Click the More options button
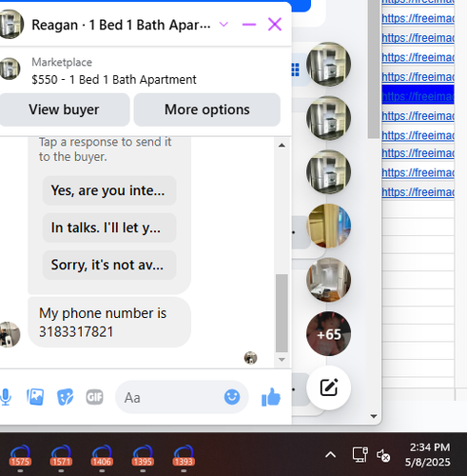 tap(207, 109)
